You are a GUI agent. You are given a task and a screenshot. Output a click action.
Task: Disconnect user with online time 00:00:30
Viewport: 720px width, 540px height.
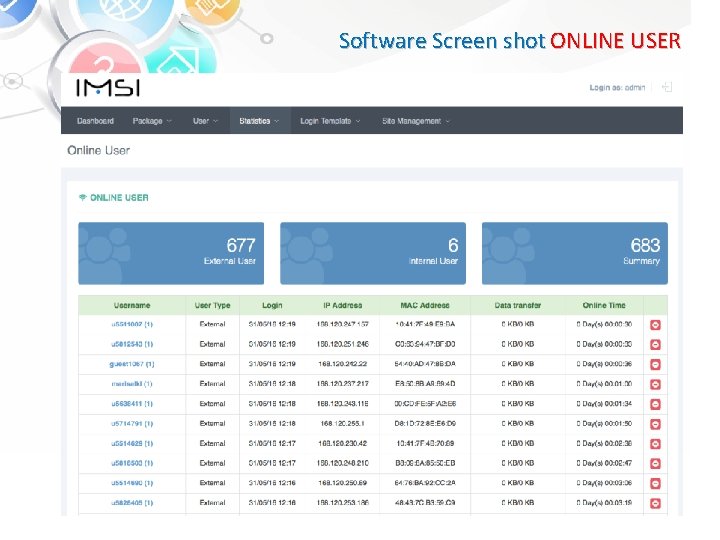point(655,325)
